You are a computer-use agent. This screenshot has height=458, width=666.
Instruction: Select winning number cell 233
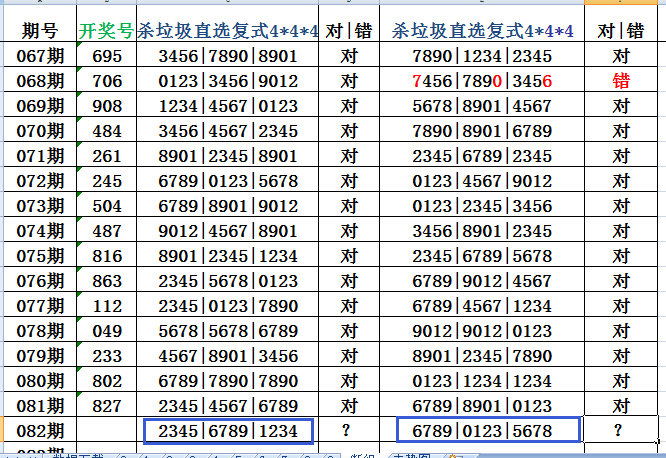tap(107, 356)
